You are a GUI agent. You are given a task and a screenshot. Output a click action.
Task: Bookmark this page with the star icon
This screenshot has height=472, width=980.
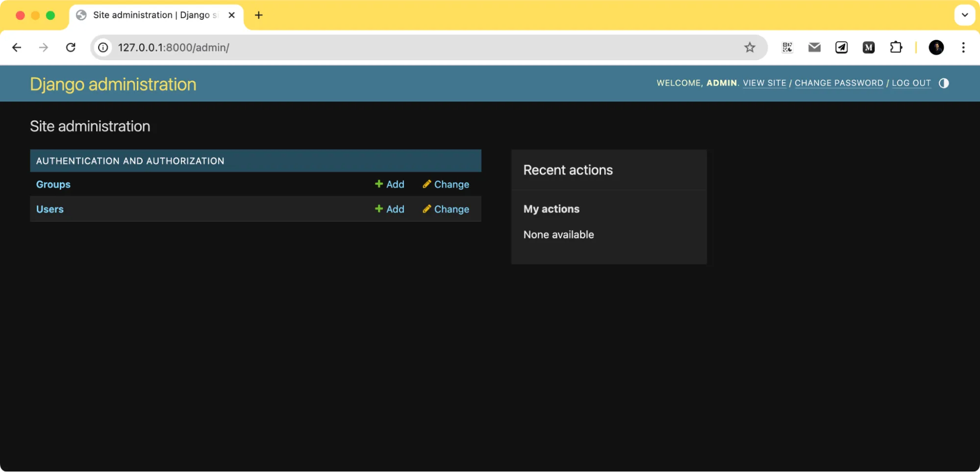tap(749, 47)
